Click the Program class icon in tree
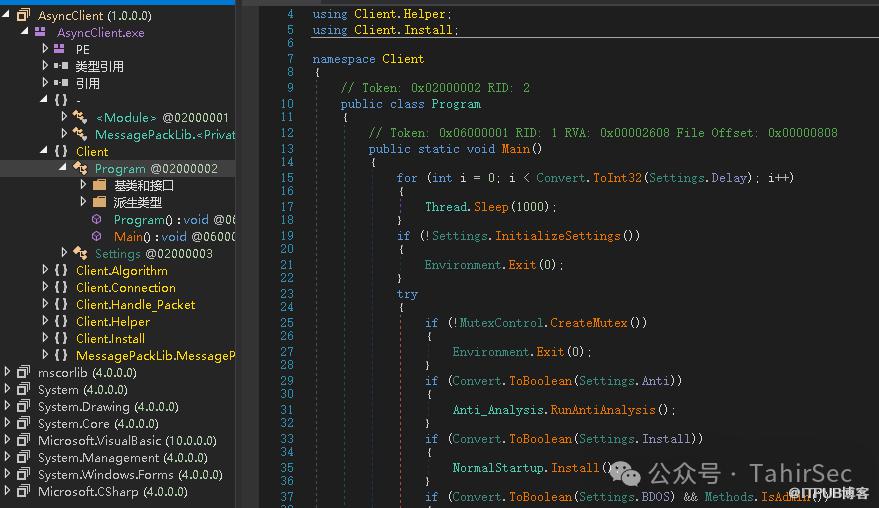This screenshot has width=879, height=508. pyautogui.click(x=79, y=169)
